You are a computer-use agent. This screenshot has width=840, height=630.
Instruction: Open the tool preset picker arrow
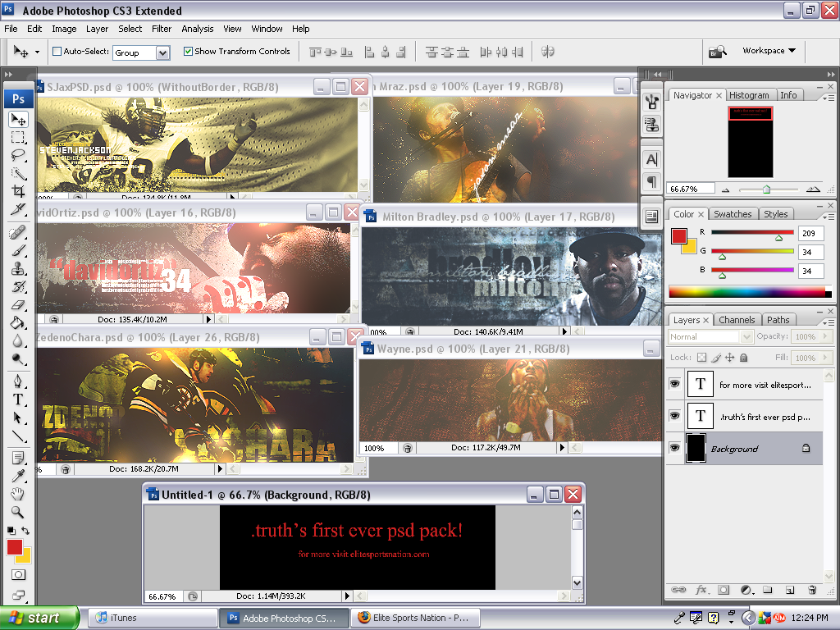point(37,52)
